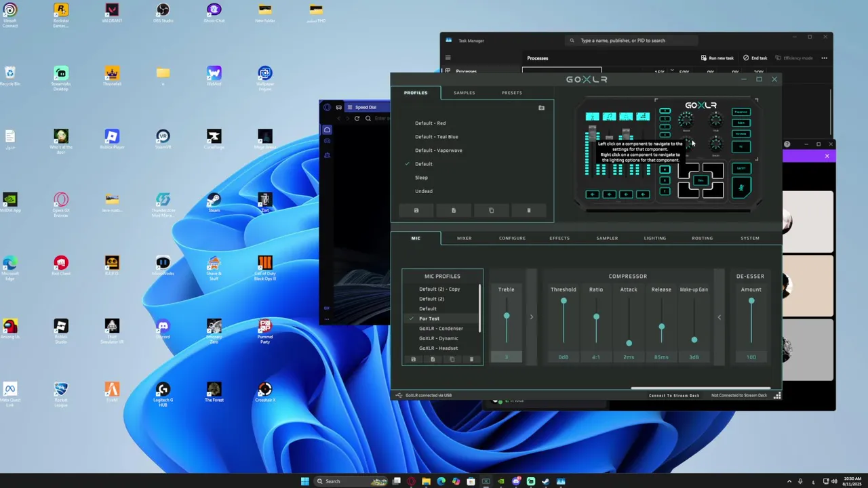Adjust the compressor Release slider
Viewport: 868px width, 488px height.
[x=661, y=327]
